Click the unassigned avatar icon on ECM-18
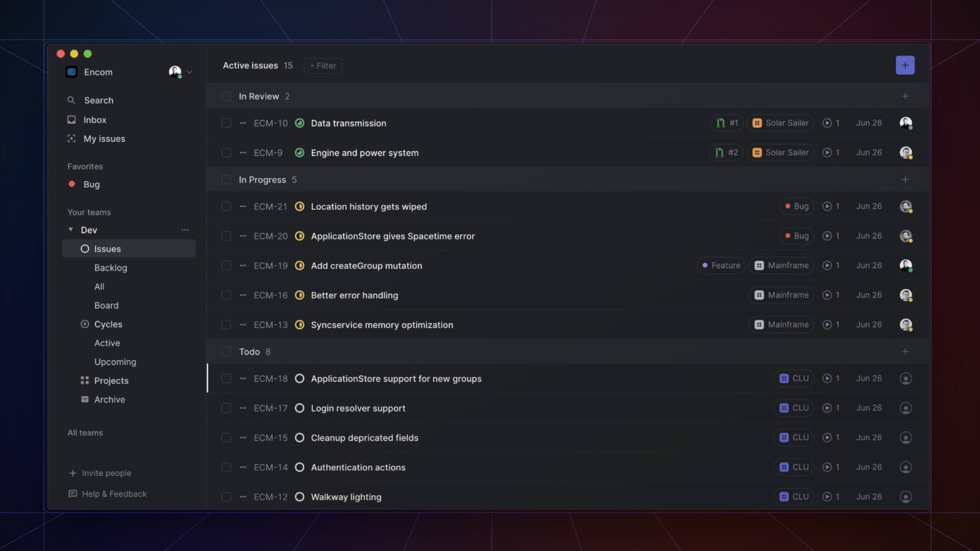 pyautogui.click(x=906, y=379)
